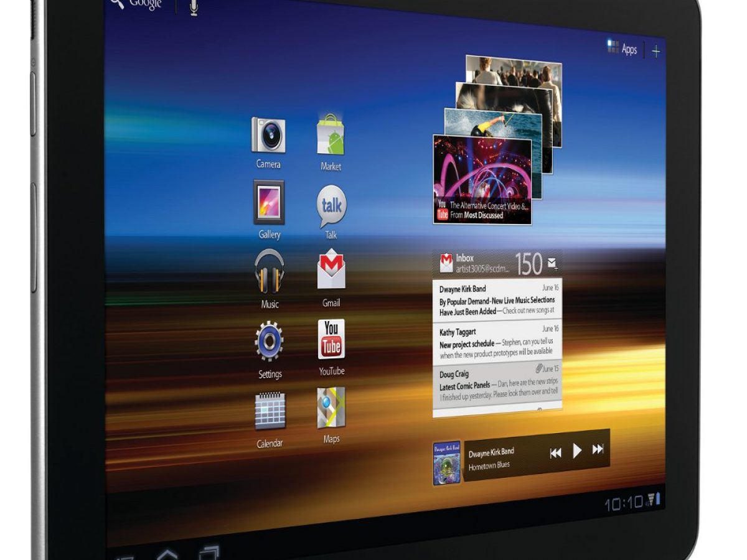Screen dimensions: 747x560
Task: Launch the Music headphones app
Action: click(x=270, y=271)
